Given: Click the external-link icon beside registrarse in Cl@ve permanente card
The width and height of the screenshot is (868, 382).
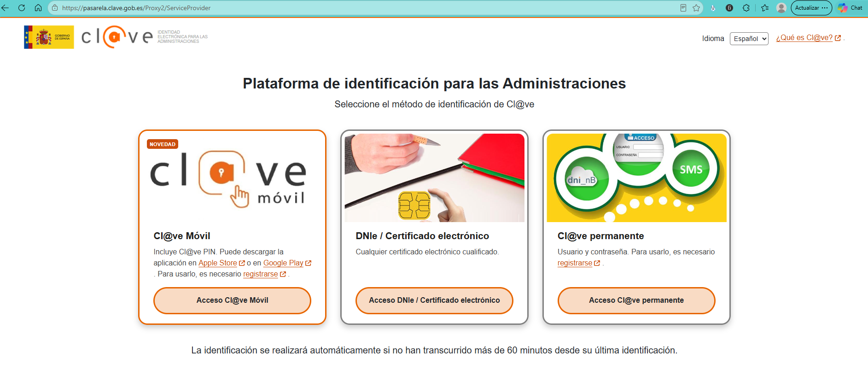Looking at the screenshot, I should (597, 263).
